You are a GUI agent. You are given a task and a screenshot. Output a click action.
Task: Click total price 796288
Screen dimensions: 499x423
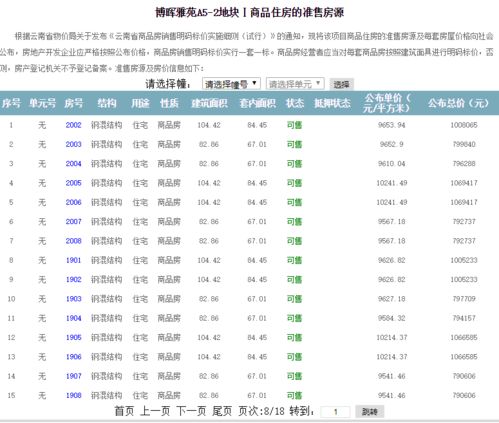point(464,164)
